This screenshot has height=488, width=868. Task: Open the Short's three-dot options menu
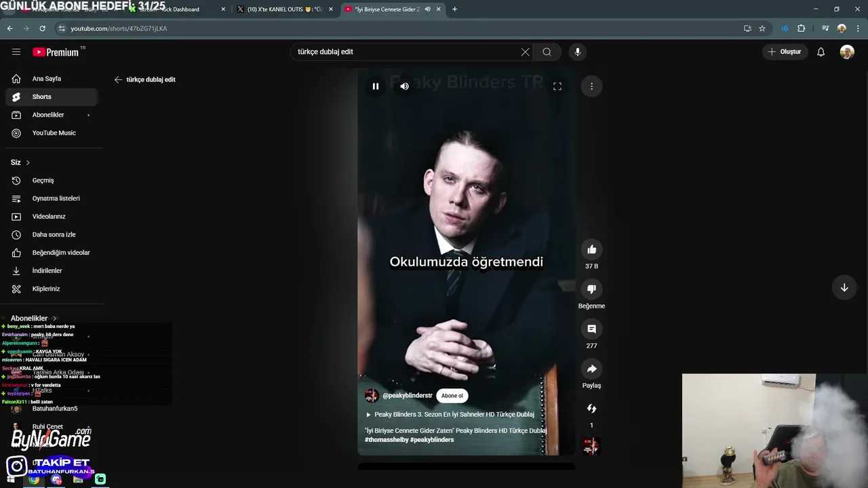(x=591, y=86)
